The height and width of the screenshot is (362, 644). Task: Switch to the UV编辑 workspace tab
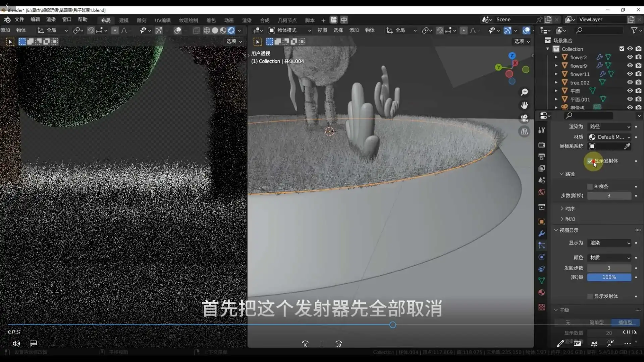(x=162, y=20)
